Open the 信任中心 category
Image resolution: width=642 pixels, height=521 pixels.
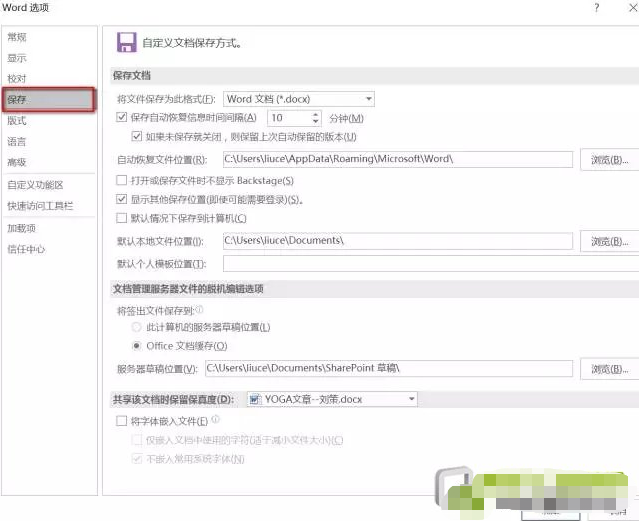(x=26, y=249)
